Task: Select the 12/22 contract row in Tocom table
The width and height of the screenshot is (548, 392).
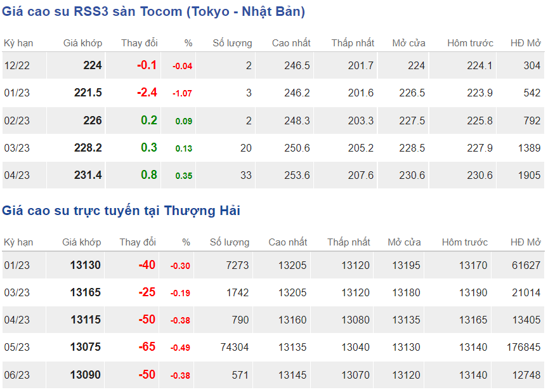Action: click(17, 65)
